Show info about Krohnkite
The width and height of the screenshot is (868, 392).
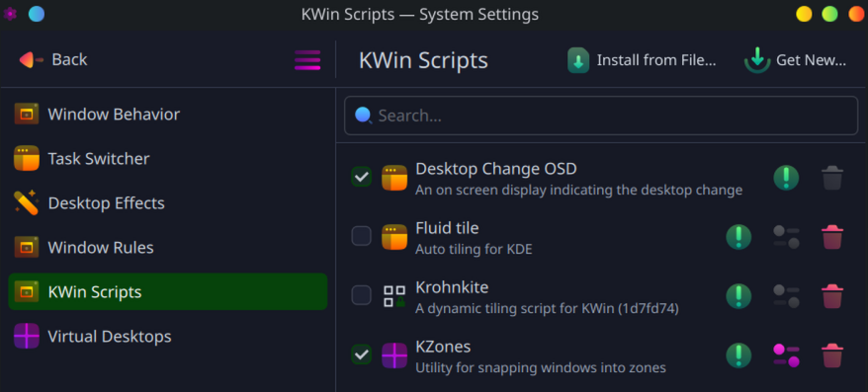738,296
